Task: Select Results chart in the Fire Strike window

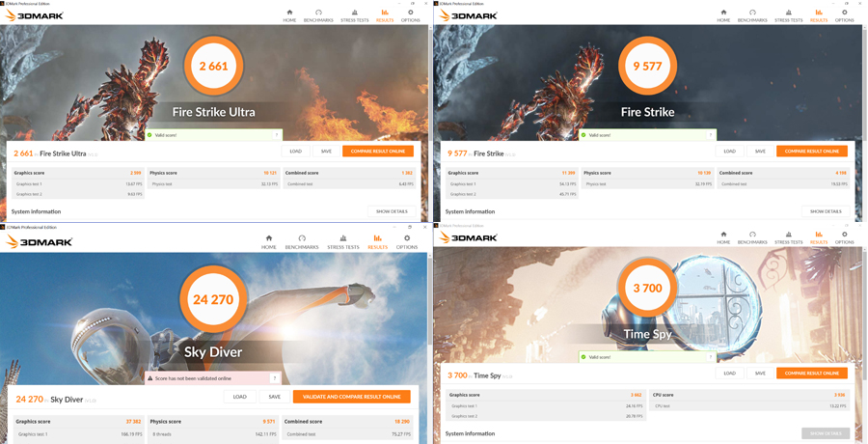Action: [819, 15]
